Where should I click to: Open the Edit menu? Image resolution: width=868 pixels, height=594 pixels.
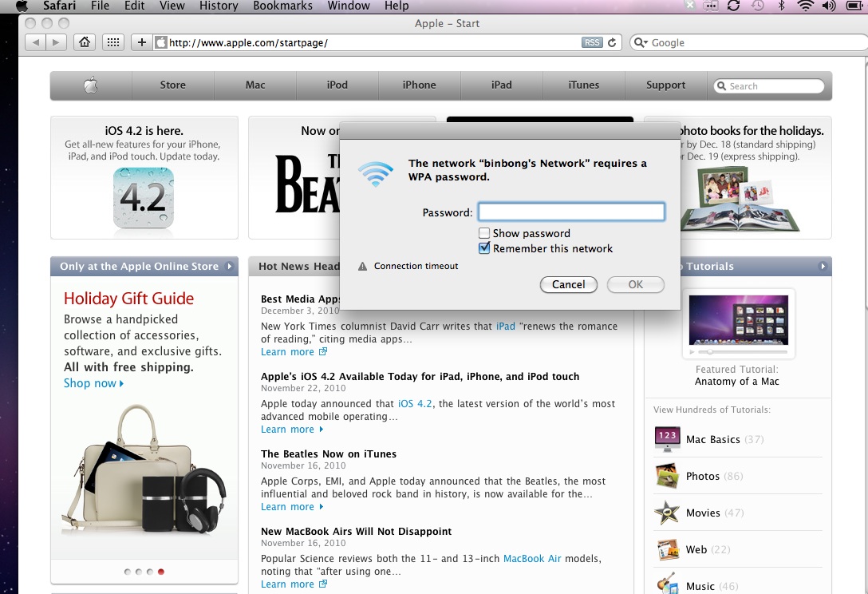point(135,6)
